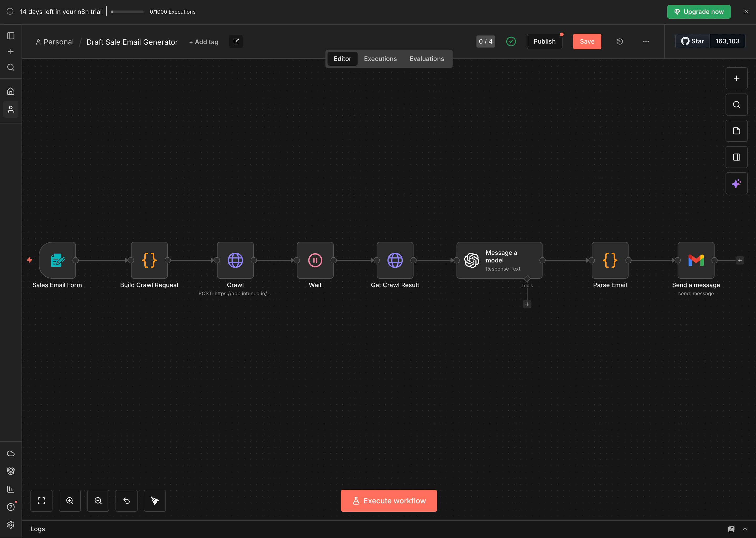The image size is (756, 538).
Task: Click the green checkmark status icon
Action: [x=511, y=42]
